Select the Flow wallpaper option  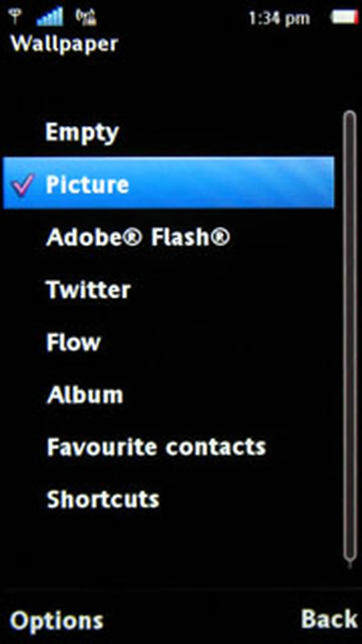click(74, 342)
